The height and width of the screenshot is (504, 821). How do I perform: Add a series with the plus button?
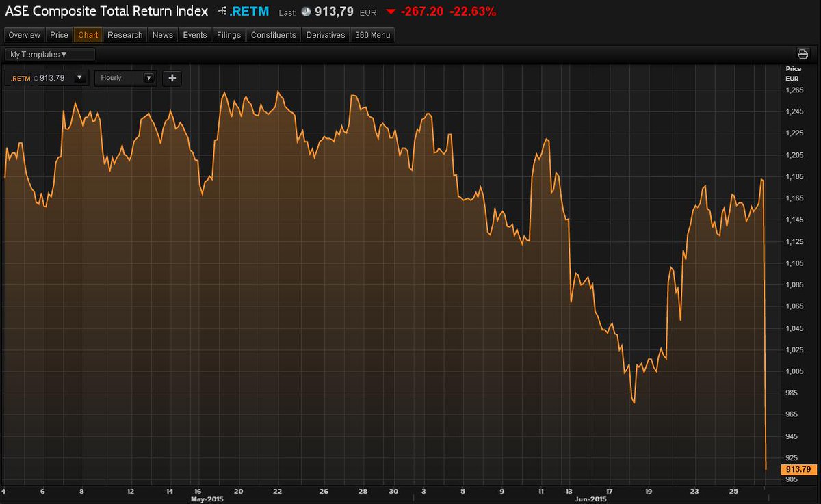pyautogui.click(x=172, y=78)
